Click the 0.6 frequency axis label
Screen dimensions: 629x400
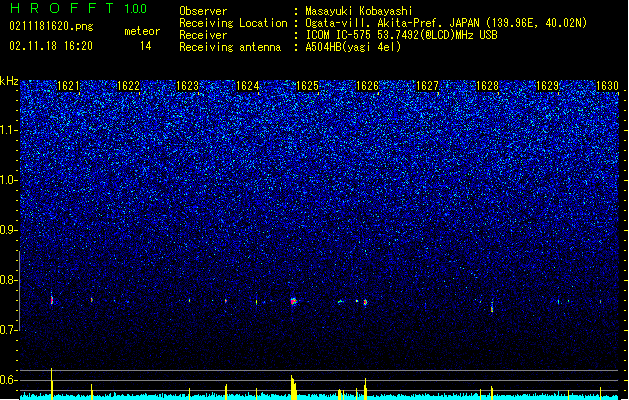(x=9, y=380)
